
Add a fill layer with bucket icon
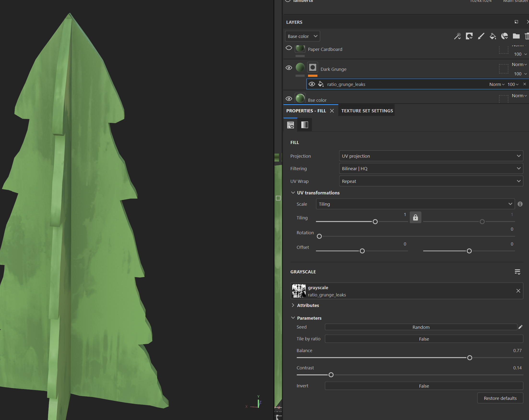[x=493, y=36]
